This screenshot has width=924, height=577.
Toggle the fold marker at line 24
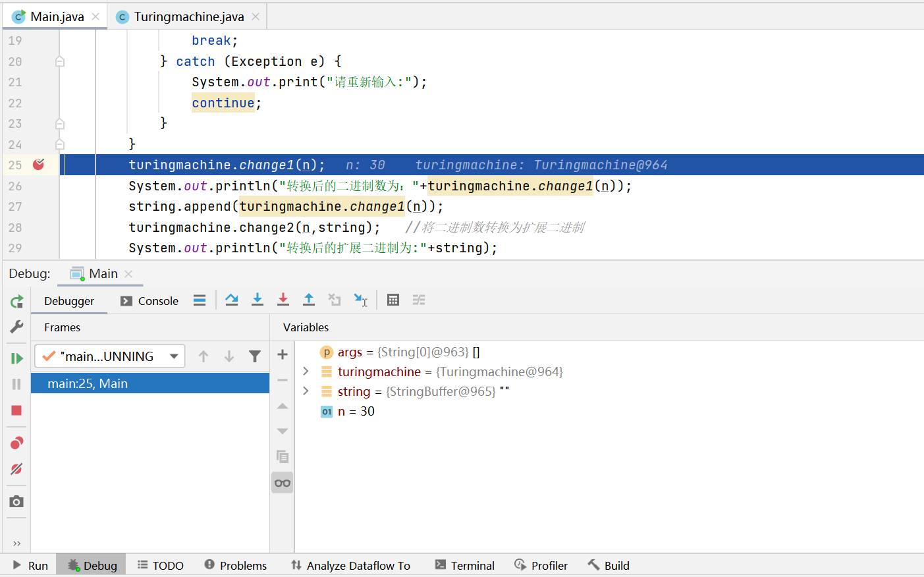[x=60, y=144]
